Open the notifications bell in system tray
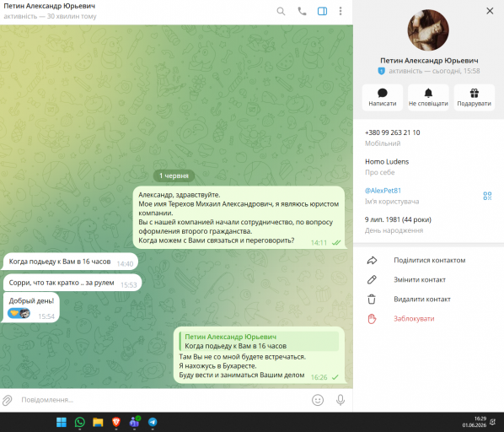The height and width of the screenshot is (432, 504). 492,422
